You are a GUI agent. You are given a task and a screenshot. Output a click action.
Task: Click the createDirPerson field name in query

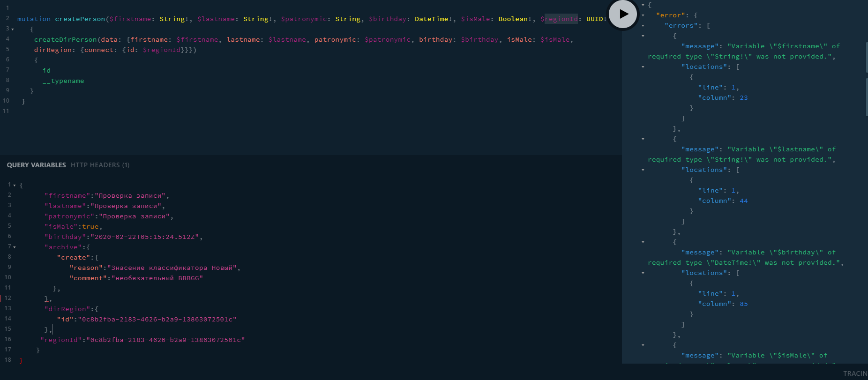click(66, 40)
